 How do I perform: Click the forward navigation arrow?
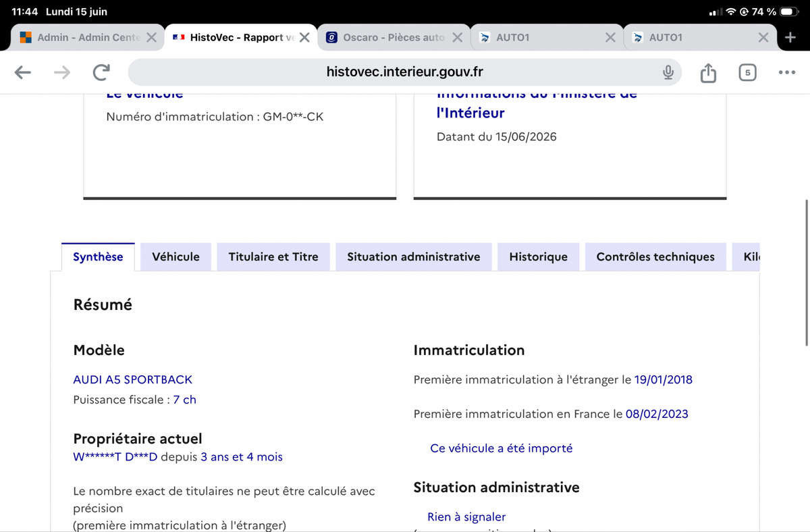pyautogui.click(x=62, y=72)
